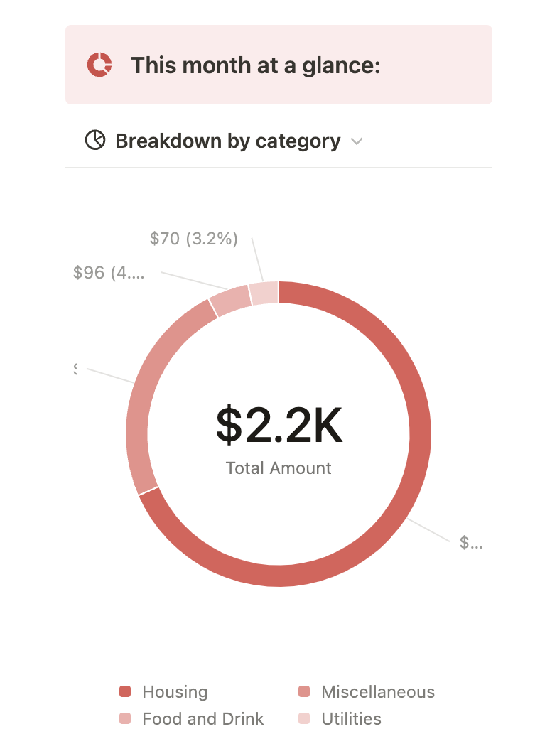Click the Housing legend color swatch
The image size is (540, 756).
(126, 692)
